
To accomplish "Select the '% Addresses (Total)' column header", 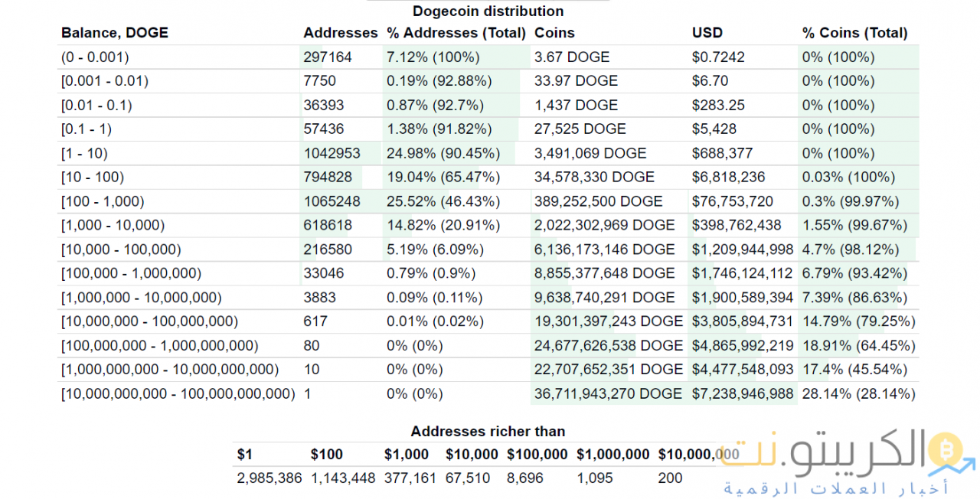I will [456, 33].
